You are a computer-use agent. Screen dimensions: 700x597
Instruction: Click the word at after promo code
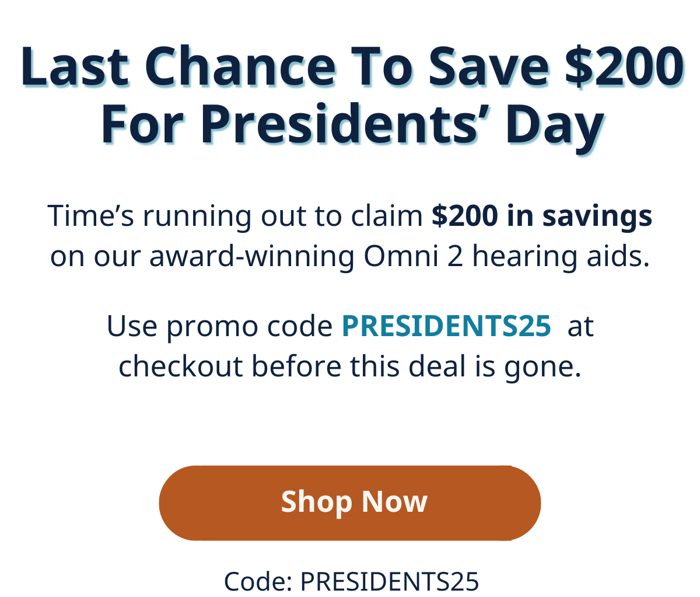tap(580, 326)
